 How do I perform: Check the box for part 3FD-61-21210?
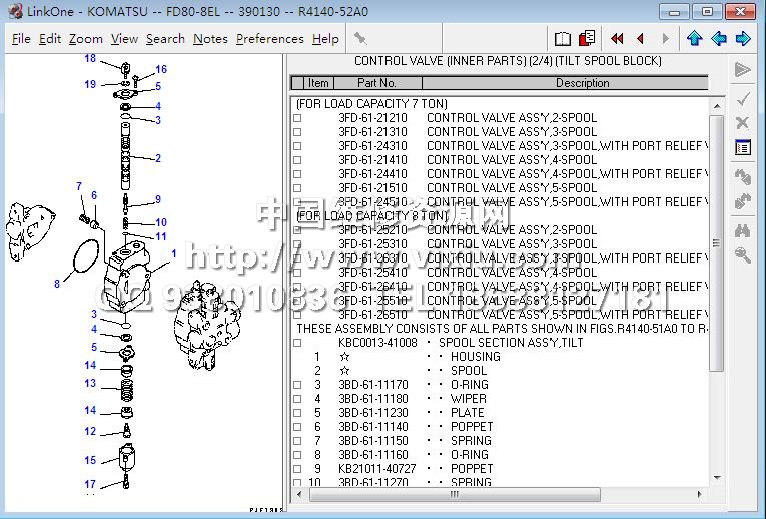pyautogui.click(x=297, y=118)
